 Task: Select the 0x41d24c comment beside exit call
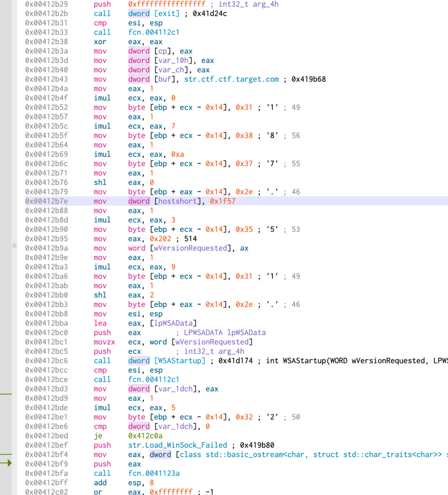[x=209, y=13]
